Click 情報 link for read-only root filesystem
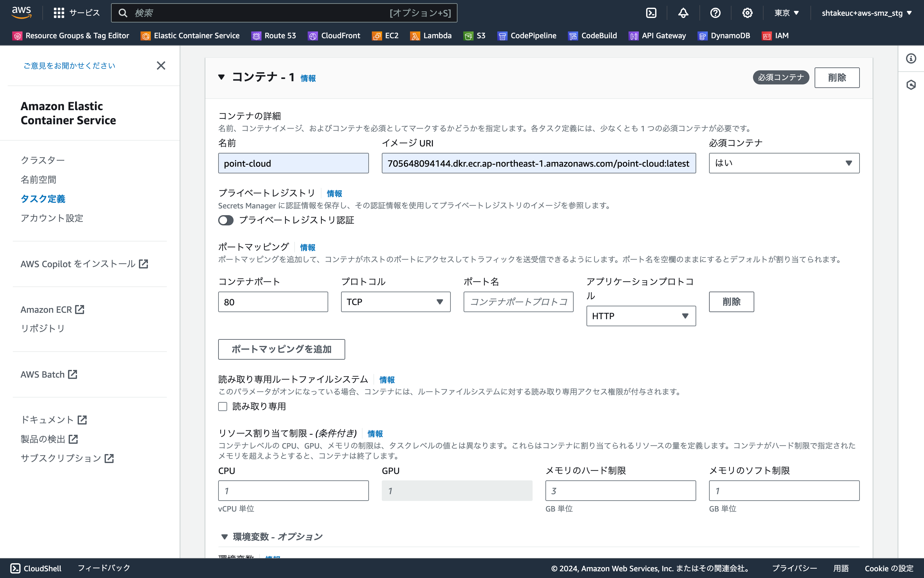Image resolution: width=924 pixels, height=578 pixels. (387, 380)
